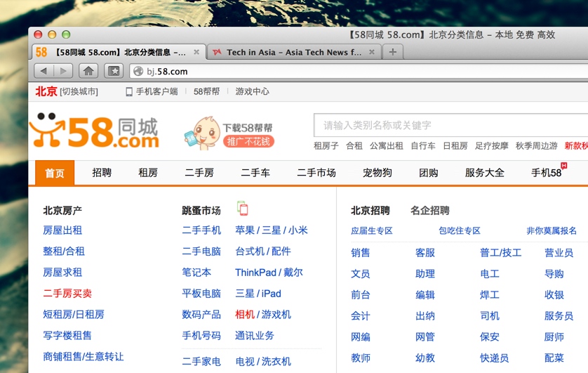Open the red 二手房买卖 link
Screen dimensions: 588x373
67,293
